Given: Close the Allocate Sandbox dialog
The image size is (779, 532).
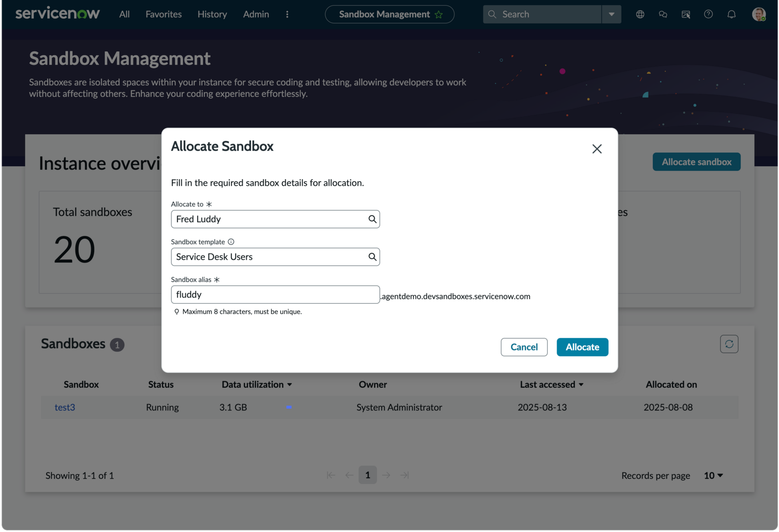Looking at the screenshot, I should 597,149.
